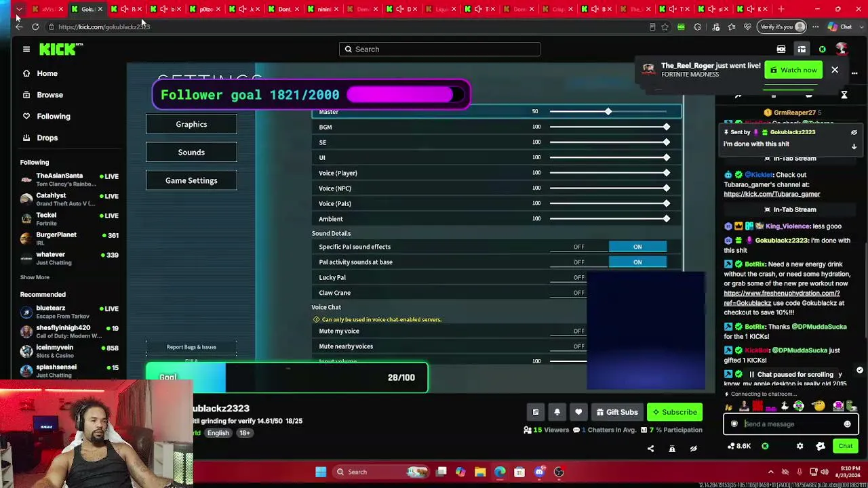
Task: Show hidden system tray icons chevron
Action: click(x=770, y=472)
